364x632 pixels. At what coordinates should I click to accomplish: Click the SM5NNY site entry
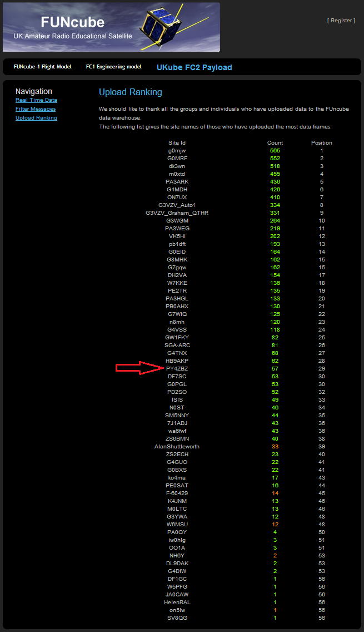tap(177, 416)
